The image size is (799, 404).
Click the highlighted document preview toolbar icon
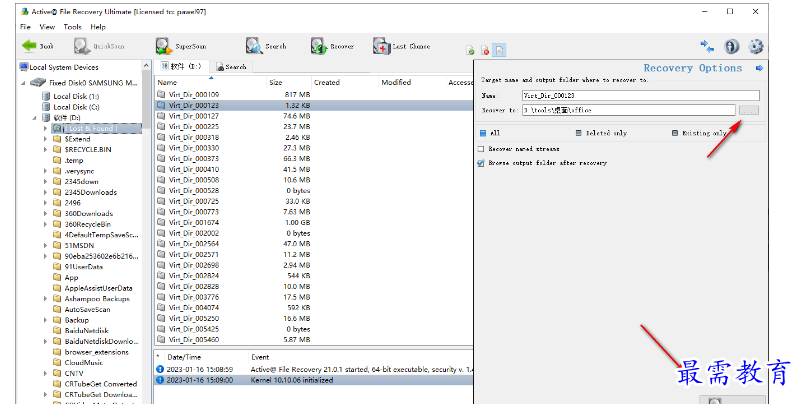pyautogui.click(x=499, y=50)
